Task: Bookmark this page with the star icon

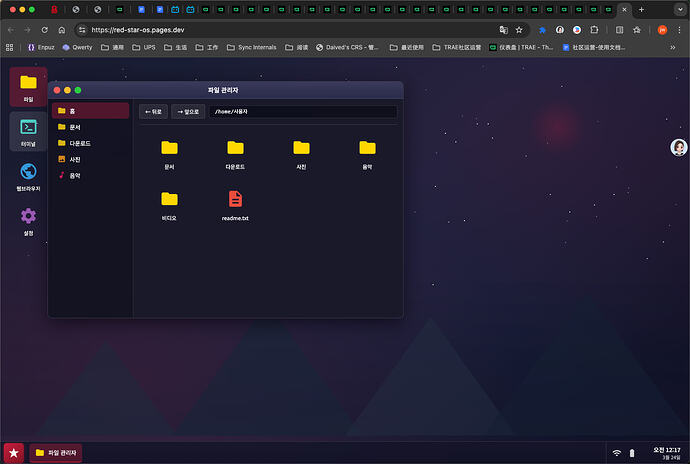Action: (519, 30)
